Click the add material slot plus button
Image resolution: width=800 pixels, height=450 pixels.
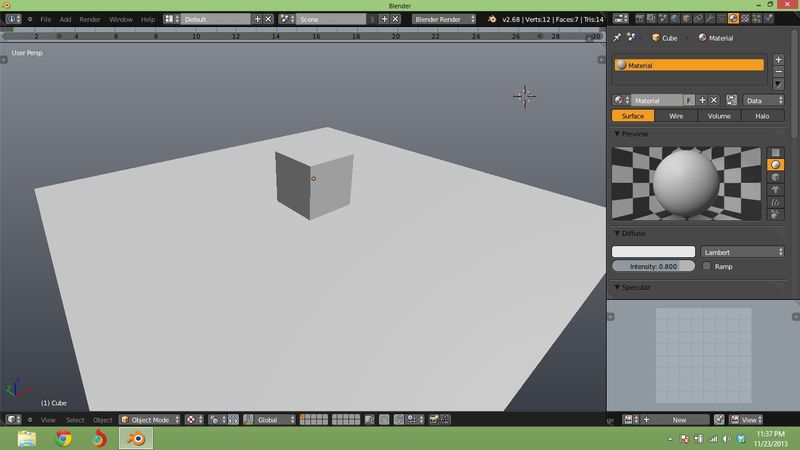pyautogui.click(x=778, y=59)
